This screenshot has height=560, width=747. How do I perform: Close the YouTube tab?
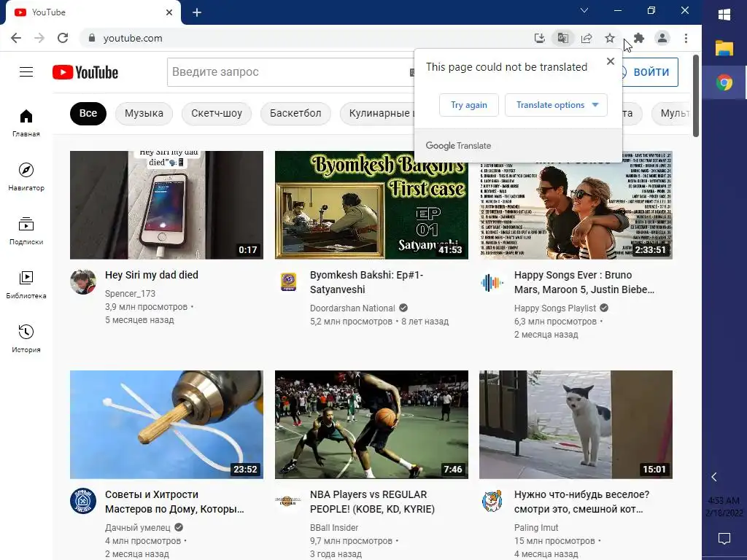pyautogui.click(x=169, y=12)
